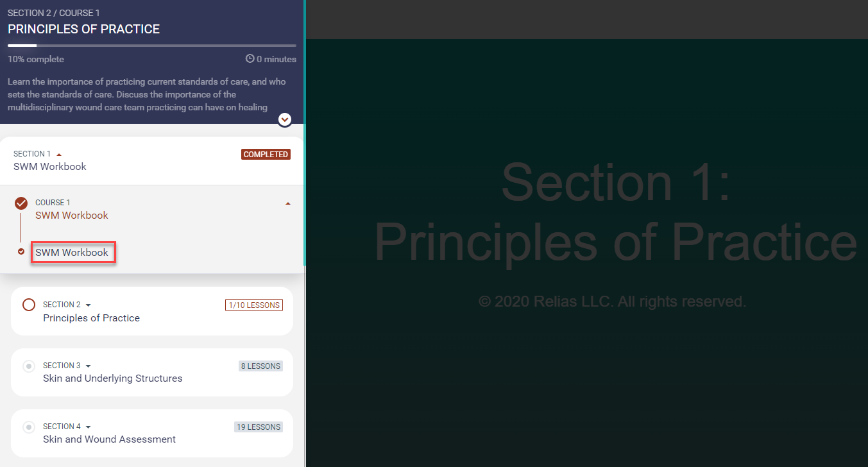Select the "Skin and Wound Assessment" section entry
This screenshot has height=467, width=868.
click(x=109, y=439)
